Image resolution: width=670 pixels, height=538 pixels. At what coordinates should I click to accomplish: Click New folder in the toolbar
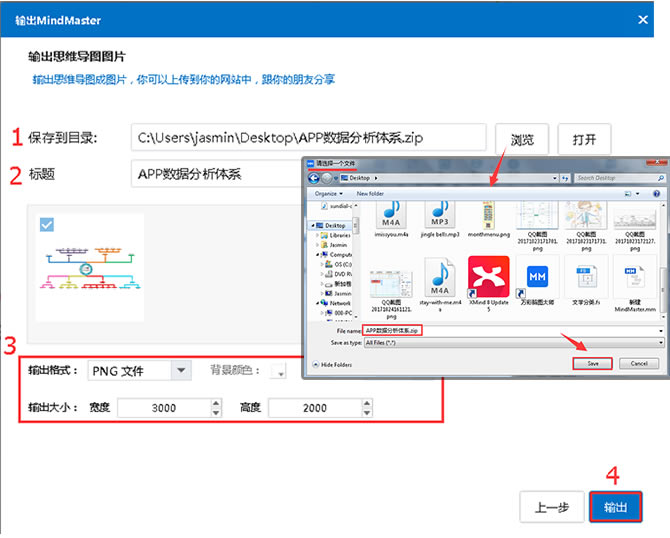[x=370, y=194]
